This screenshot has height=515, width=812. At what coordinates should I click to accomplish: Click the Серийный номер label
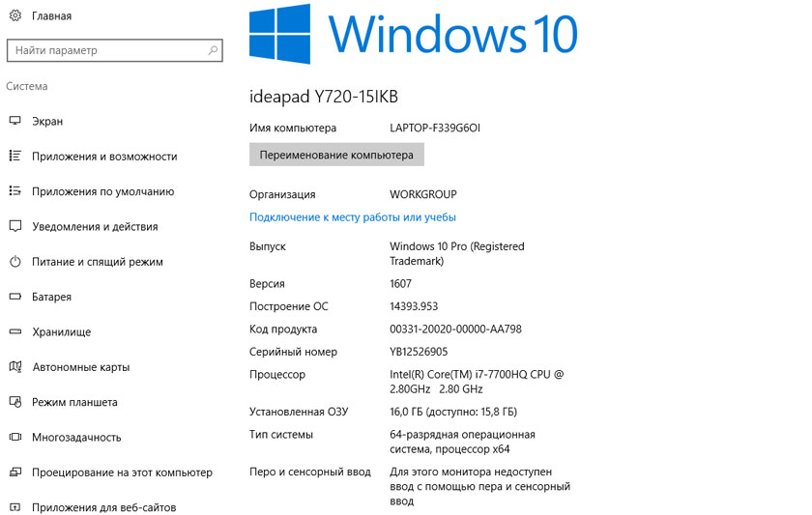293,352
